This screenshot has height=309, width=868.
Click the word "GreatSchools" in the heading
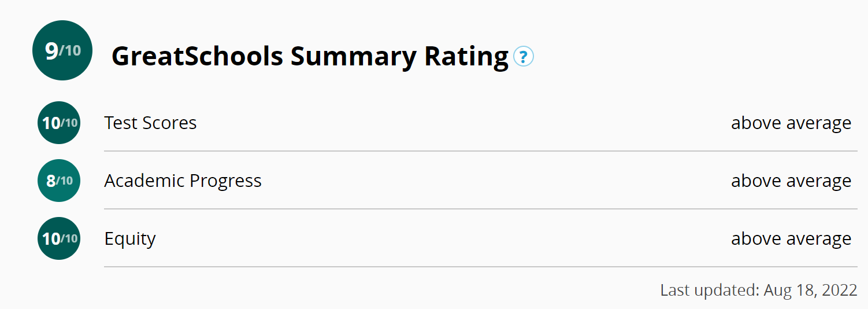(197, 57)
